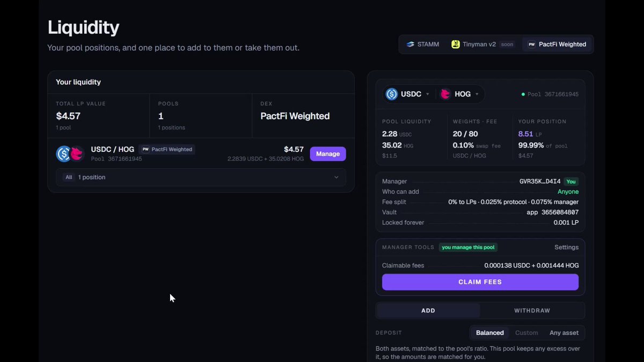Select the PactFi Weighted tab at top right

point(557,45)
